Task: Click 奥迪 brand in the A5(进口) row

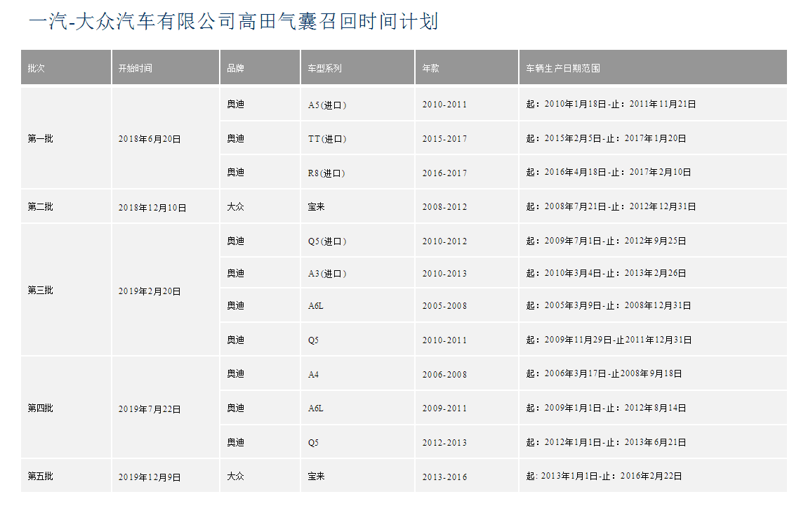Action: tap(235, 105)
